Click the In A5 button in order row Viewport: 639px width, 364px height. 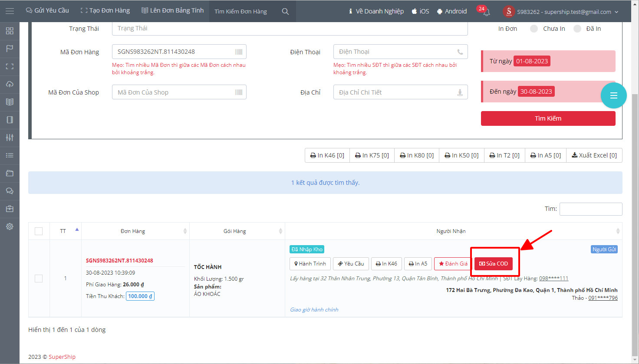(418, 264)
